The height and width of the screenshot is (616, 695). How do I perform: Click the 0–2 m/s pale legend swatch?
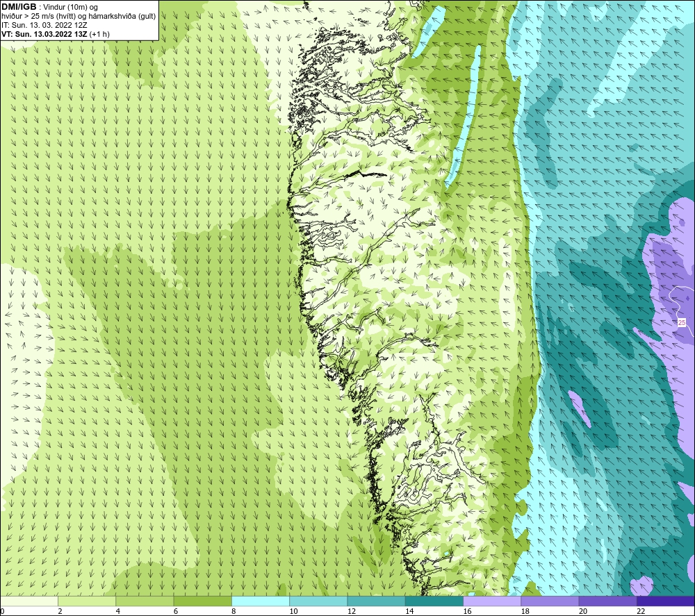29,601
